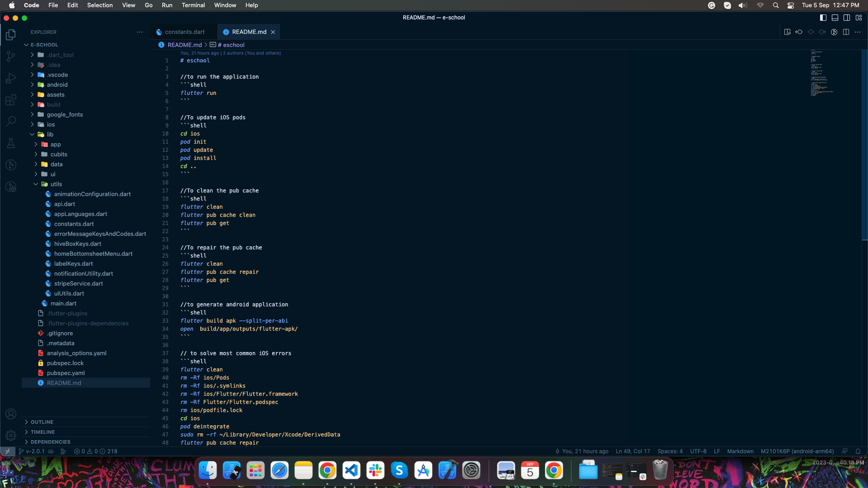Expand the OUTLINE section
Screen dimensions: 868x488
point(42,422)
